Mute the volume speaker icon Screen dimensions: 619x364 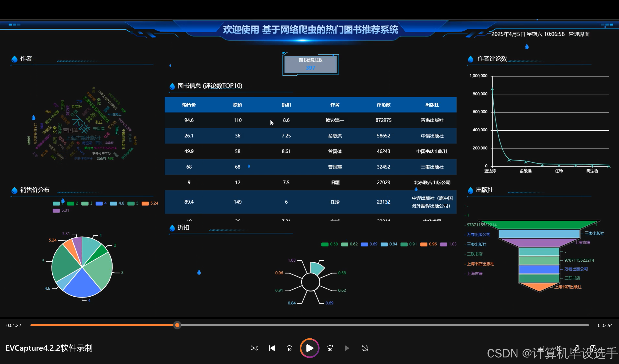point(558,348)
